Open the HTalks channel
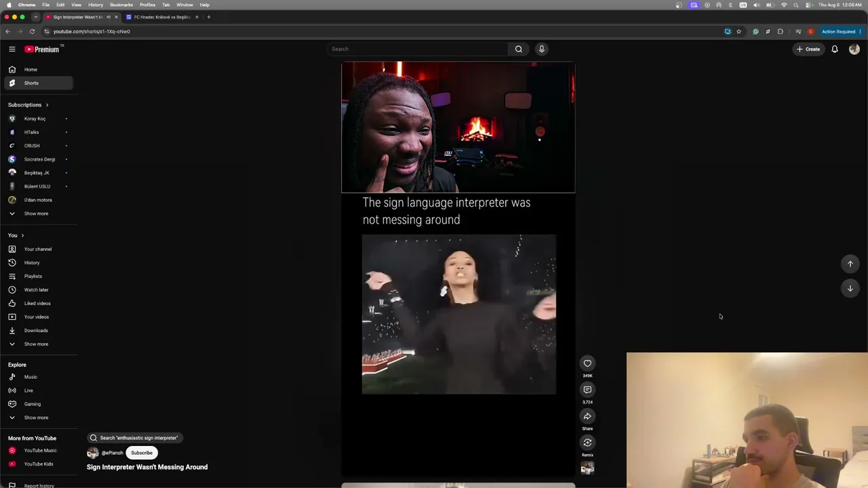Viewport: 868px width, 488px height. point(38,132)
